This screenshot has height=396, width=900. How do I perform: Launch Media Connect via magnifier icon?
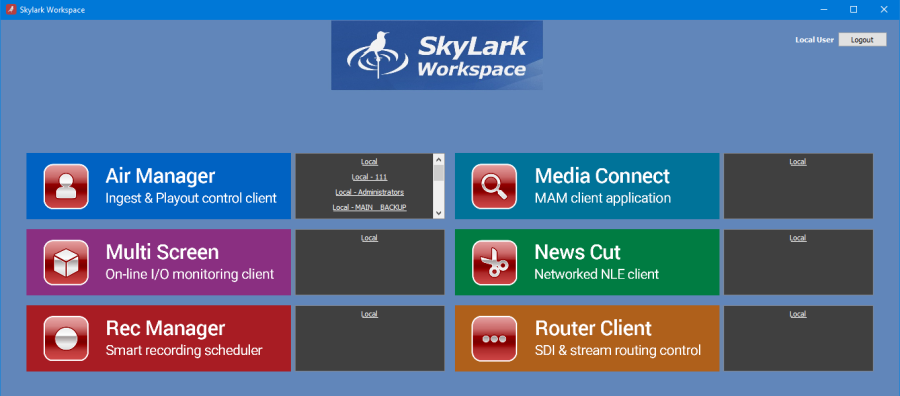tap(494, 186)
